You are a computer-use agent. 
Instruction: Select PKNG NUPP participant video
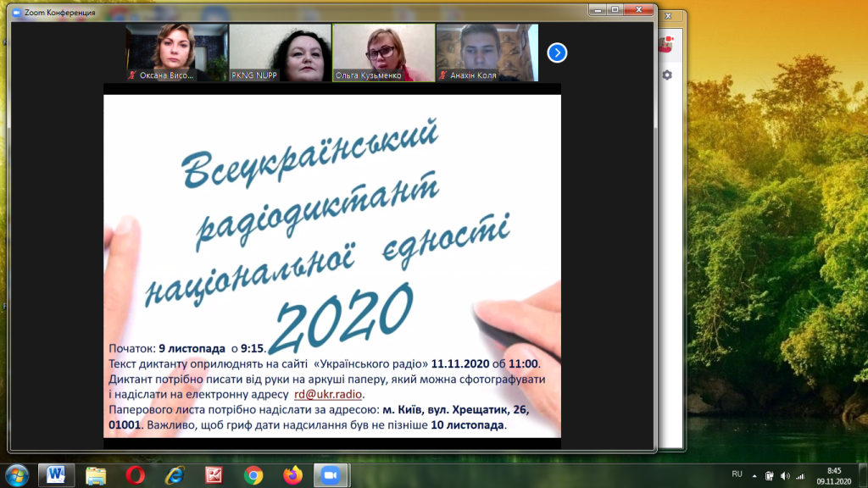pyautogui.click(x=280, y=53)
